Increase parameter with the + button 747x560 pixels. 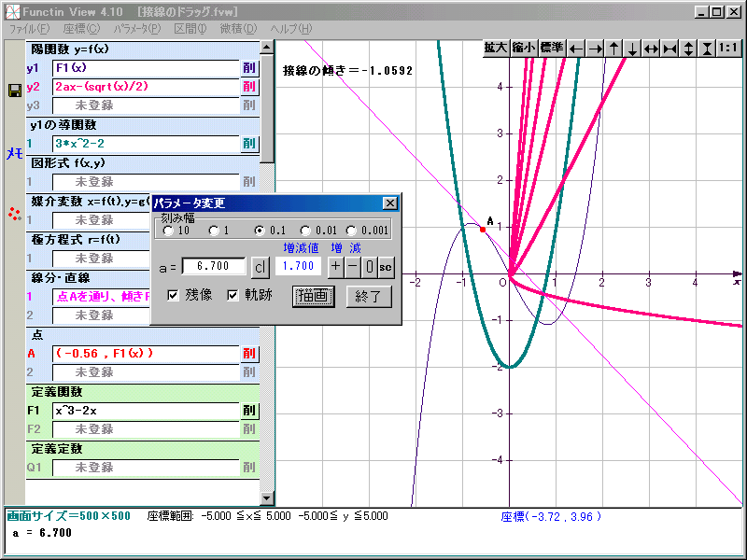[x=335, y=267]
